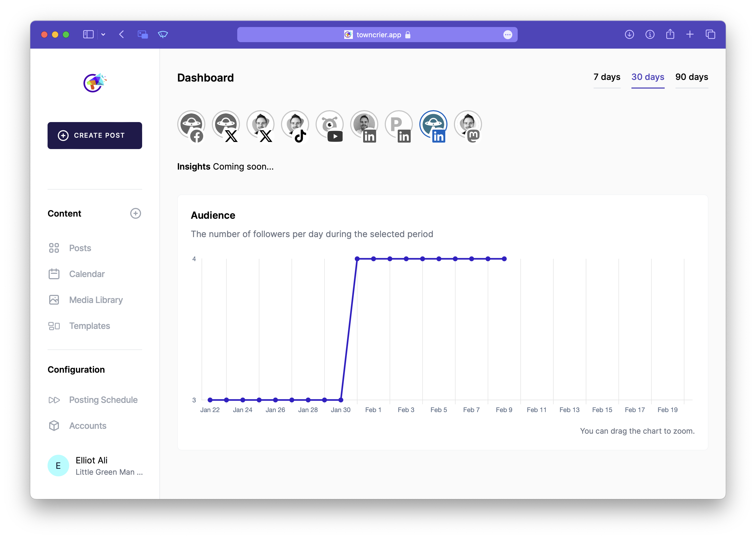
Task: Click the Posts grid icon
Action: click(x=54, y=248)
